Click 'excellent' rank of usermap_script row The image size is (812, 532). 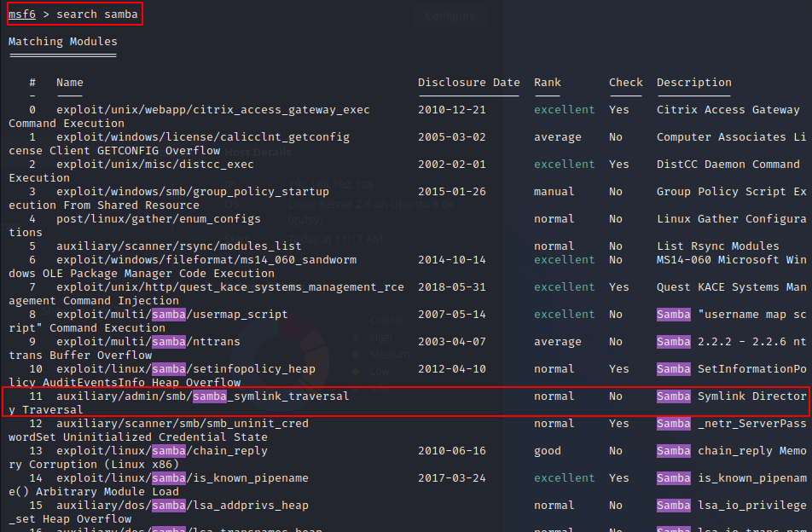point(565,314)
